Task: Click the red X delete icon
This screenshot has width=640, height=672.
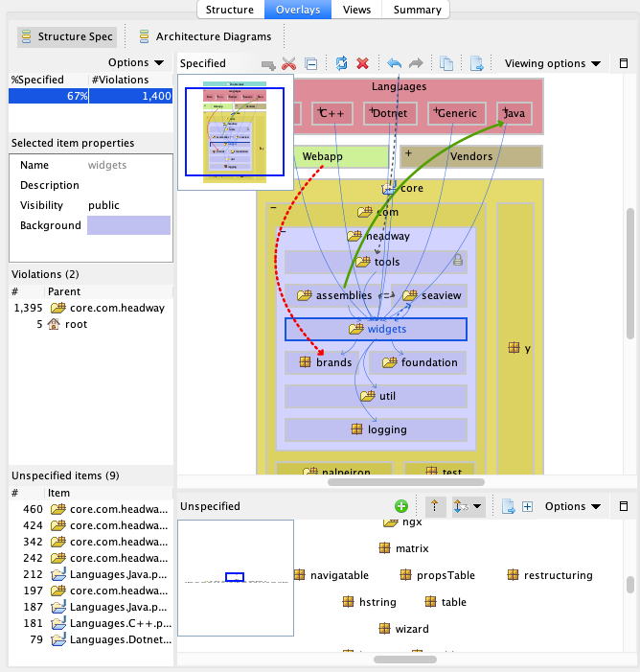Action: [x=363, y=64]
